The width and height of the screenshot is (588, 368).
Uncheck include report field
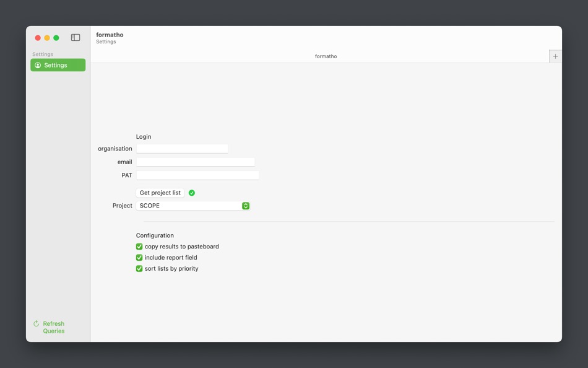(x=139, y=258)
